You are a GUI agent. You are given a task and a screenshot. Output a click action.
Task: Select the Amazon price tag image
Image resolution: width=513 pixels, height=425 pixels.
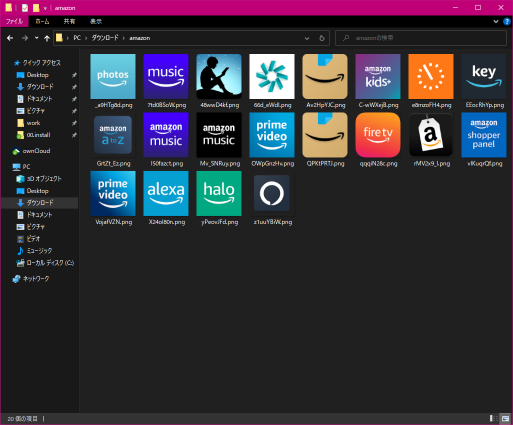tap(431, 135)
